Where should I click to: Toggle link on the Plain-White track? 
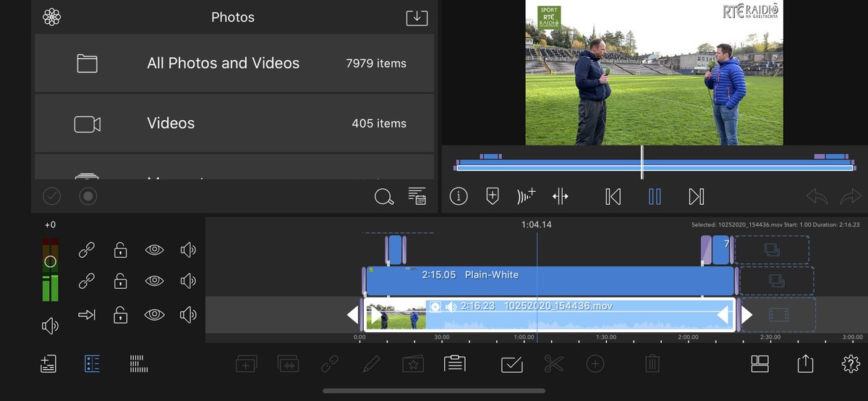click(87, 280)
